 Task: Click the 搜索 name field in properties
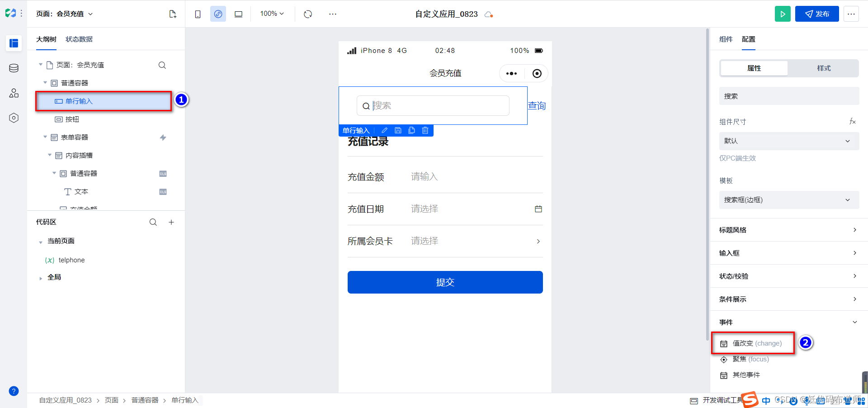[x=789, y=96]
